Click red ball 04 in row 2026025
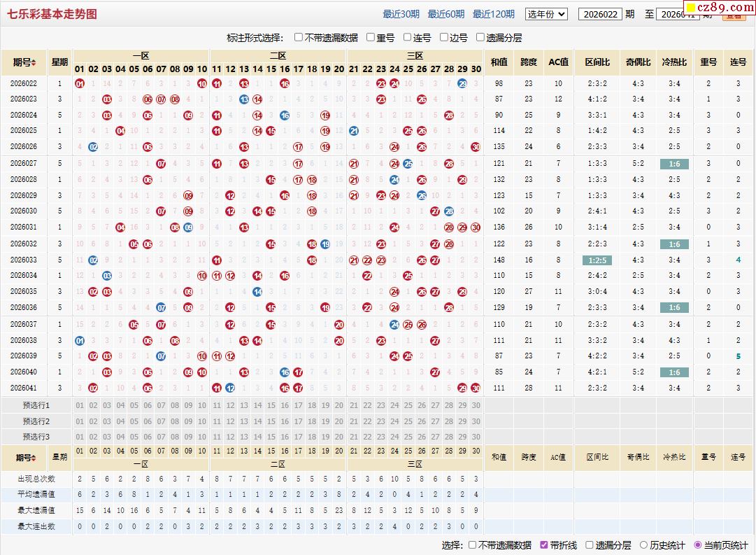Screen dimensions: 756x555 tap(120, 131)
